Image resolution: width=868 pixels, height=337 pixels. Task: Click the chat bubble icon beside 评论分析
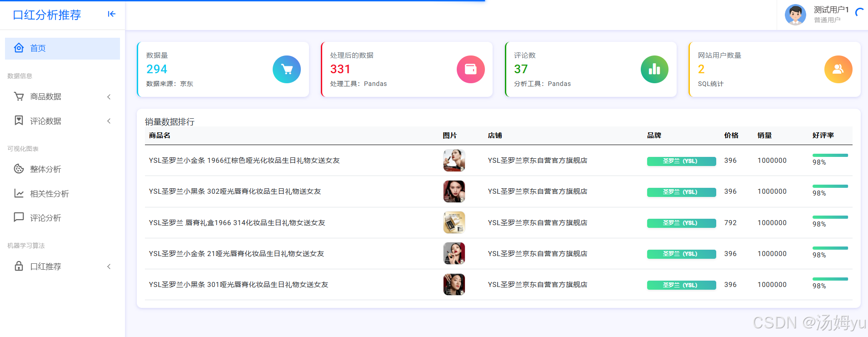point(19,217)
